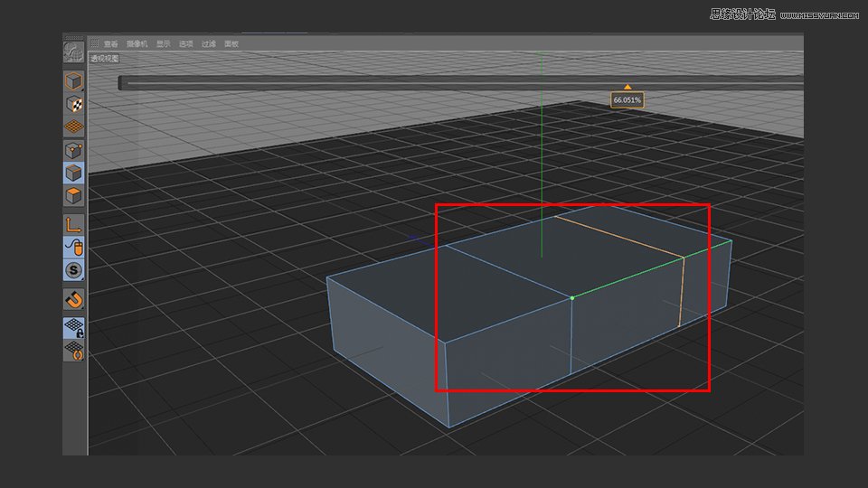Click the orange triangle slider handle
The height and width of the screenshot is (488, 868).
click(627, 88)
